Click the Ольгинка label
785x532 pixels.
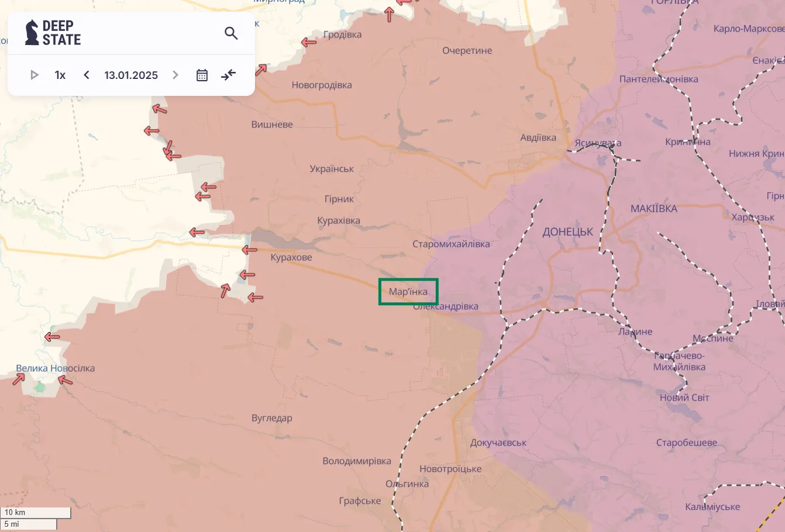click(407, 484)
